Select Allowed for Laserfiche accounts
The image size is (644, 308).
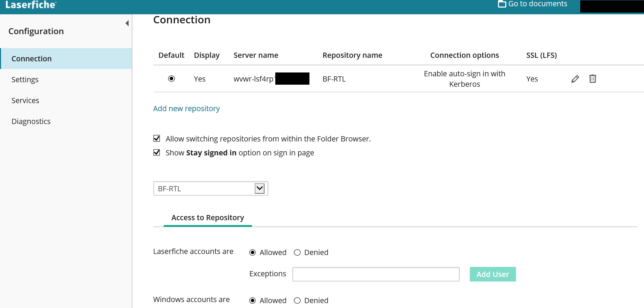tap(253, 253)
